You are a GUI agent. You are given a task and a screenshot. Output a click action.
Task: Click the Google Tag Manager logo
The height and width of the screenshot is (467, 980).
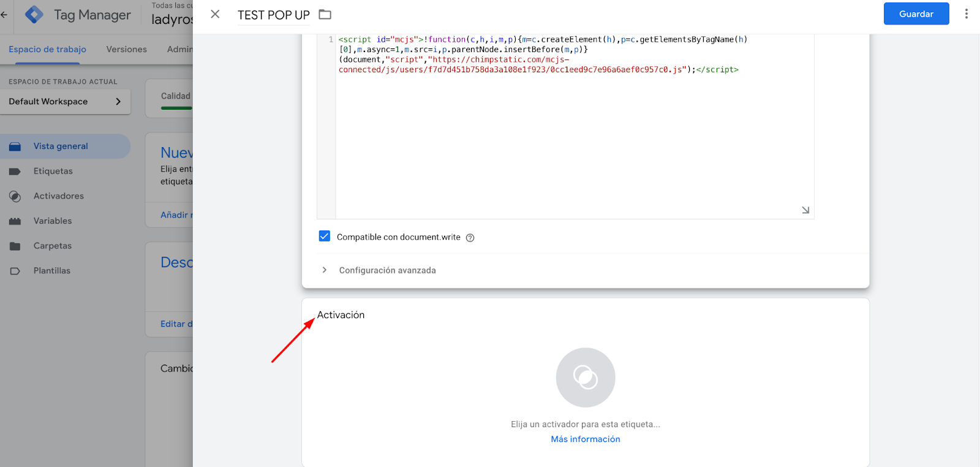[x=34, y=15]
